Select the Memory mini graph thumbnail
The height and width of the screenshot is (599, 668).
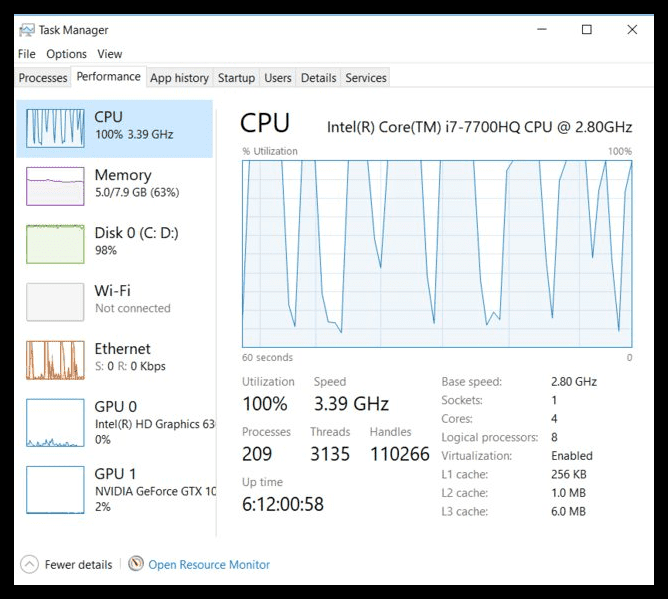click(55, 186)
